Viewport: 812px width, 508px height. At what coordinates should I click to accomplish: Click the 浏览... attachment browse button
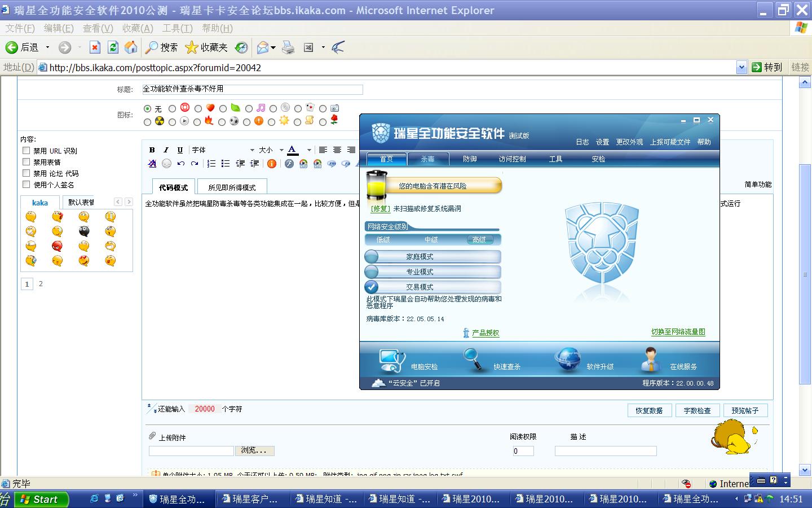pos(254,450)
